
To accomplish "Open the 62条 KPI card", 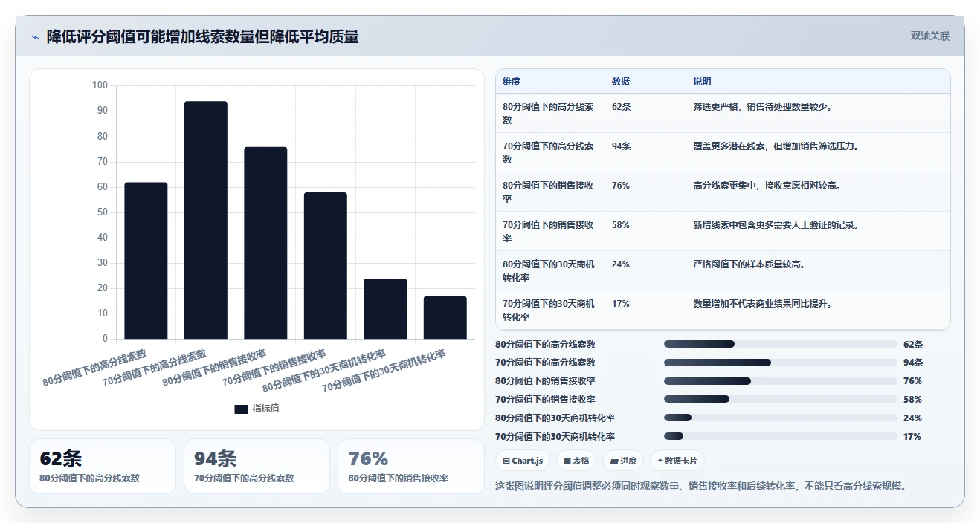I will 103,466.
